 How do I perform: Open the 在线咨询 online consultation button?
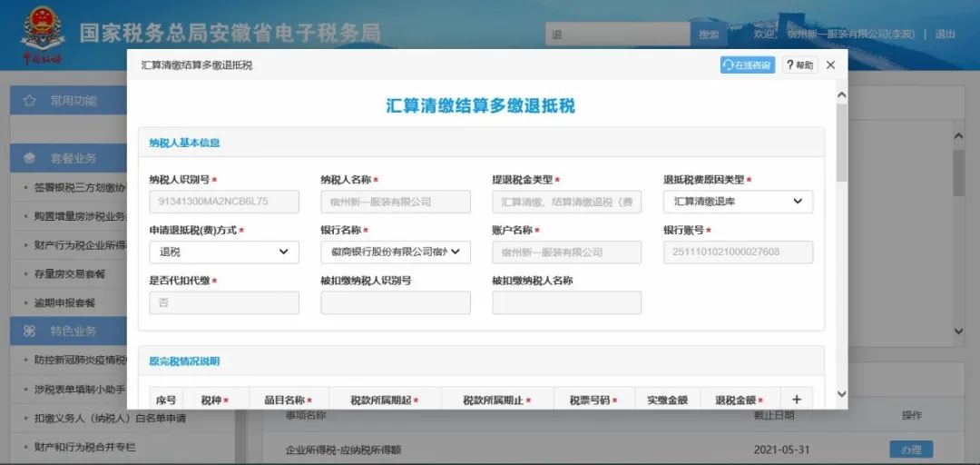pyautogui.click(x=747, y=65)
